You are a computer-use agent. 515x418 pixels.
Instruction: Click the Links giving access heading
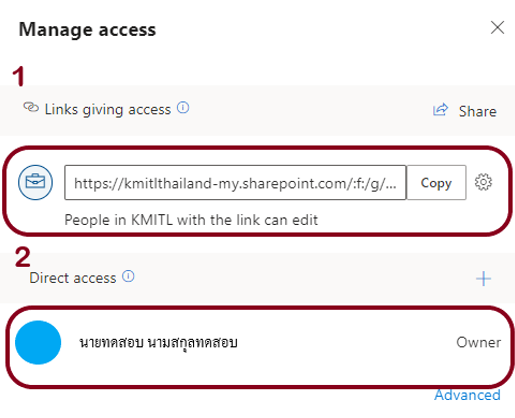point(108,109)
